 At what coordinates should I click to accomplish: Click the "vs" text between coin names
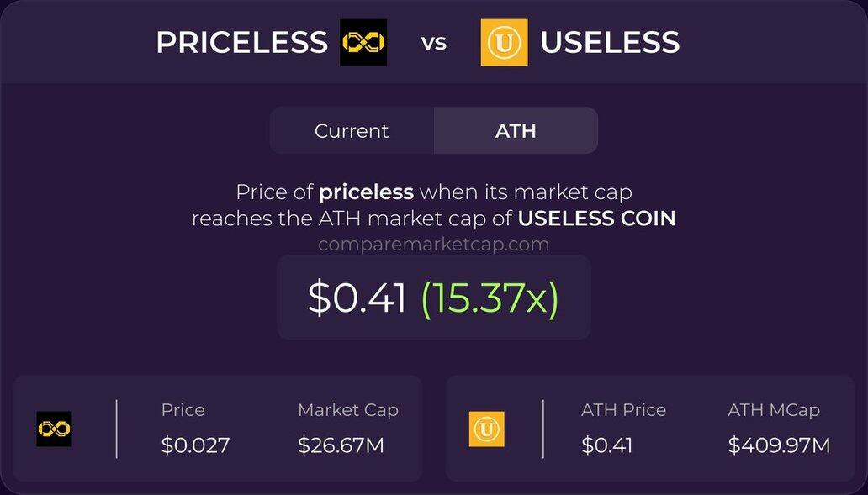click(x=434, y=42)
